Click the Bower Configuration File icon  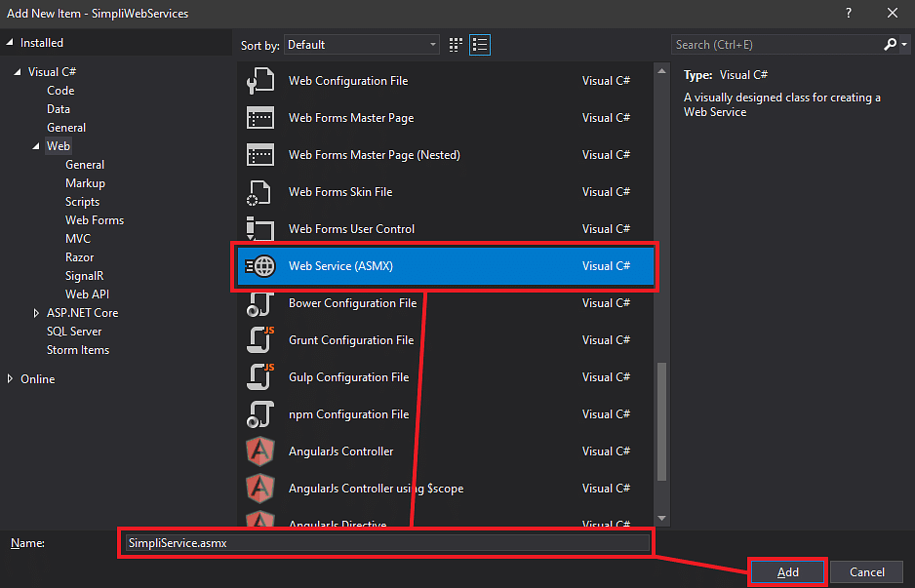point(260,303)
